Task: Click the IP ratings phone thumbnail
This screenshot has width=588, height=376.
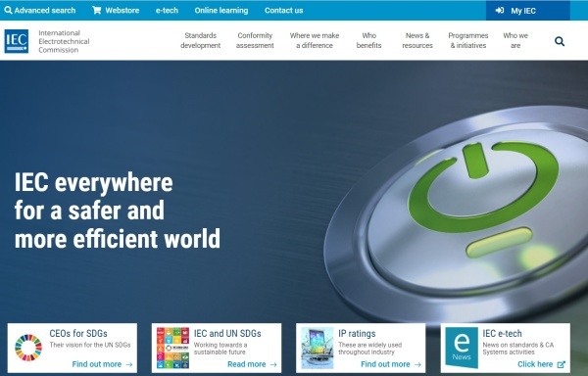Action: 317,348
